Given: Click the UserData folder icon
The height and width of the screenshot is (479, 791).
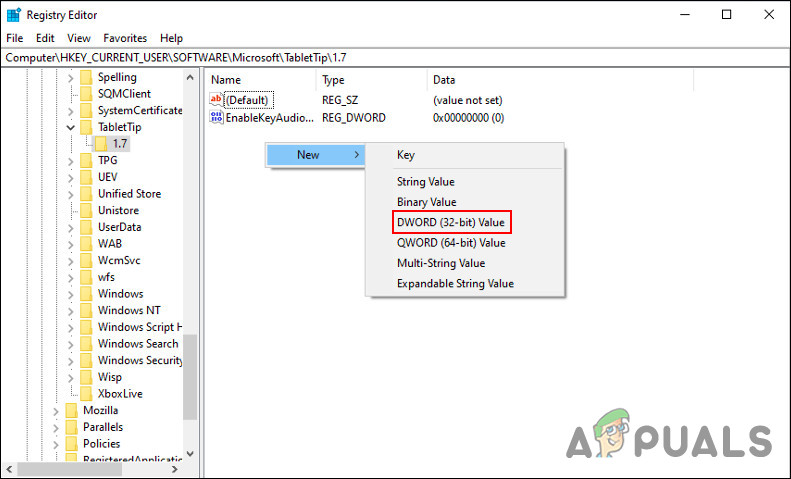Looking at the screenshot, I should 86,227.
